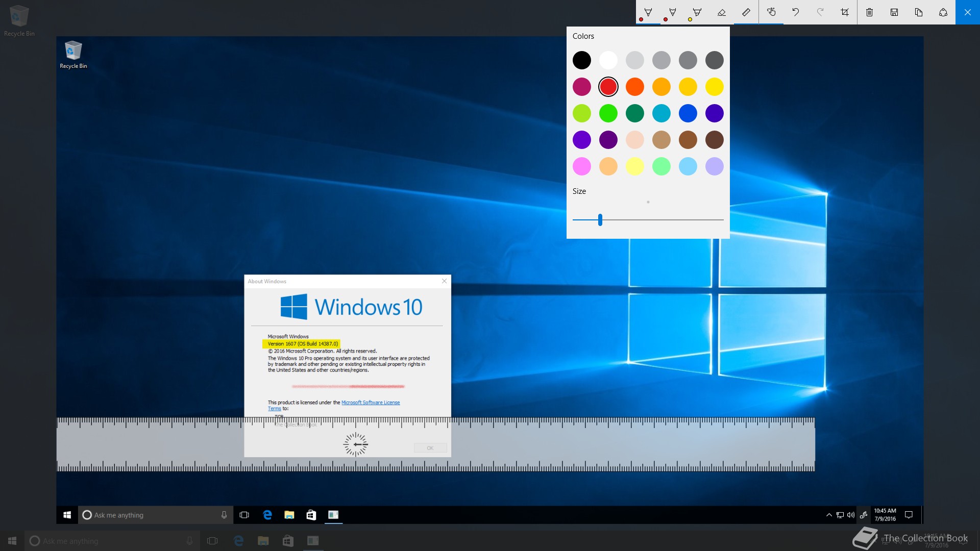Image resolution: width=980 pixels, height=551 pixels.
Task: Select the royal blue color swatch
Action: point(688,113)
